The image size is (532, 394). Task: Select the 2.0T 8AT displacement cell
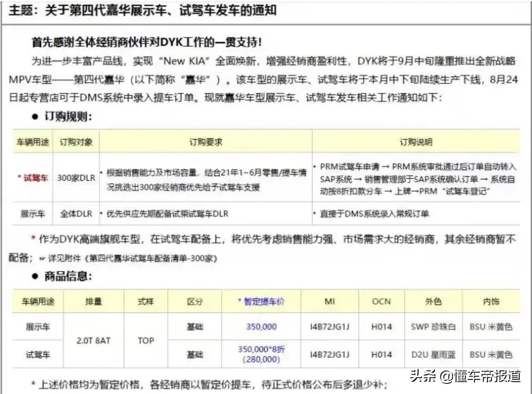(94, 340)
